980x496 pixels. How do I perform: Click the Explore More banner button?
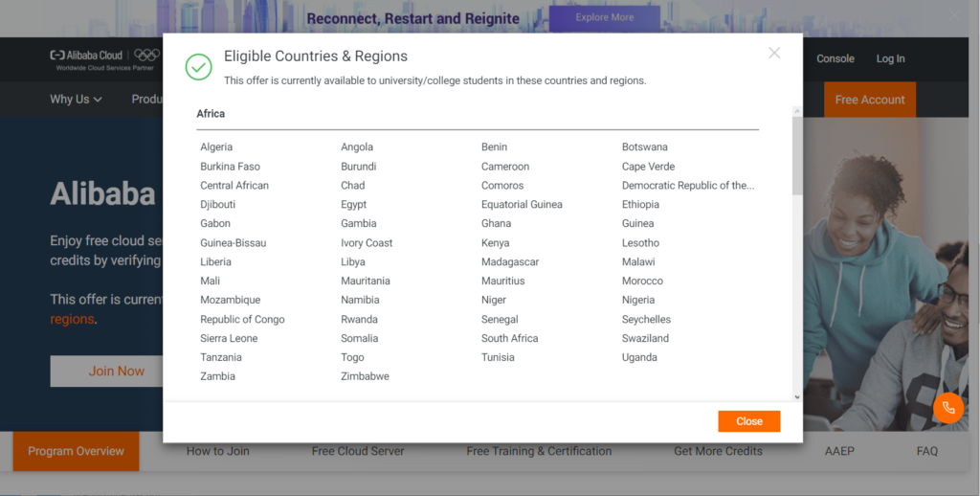click(x=604, y=18)
